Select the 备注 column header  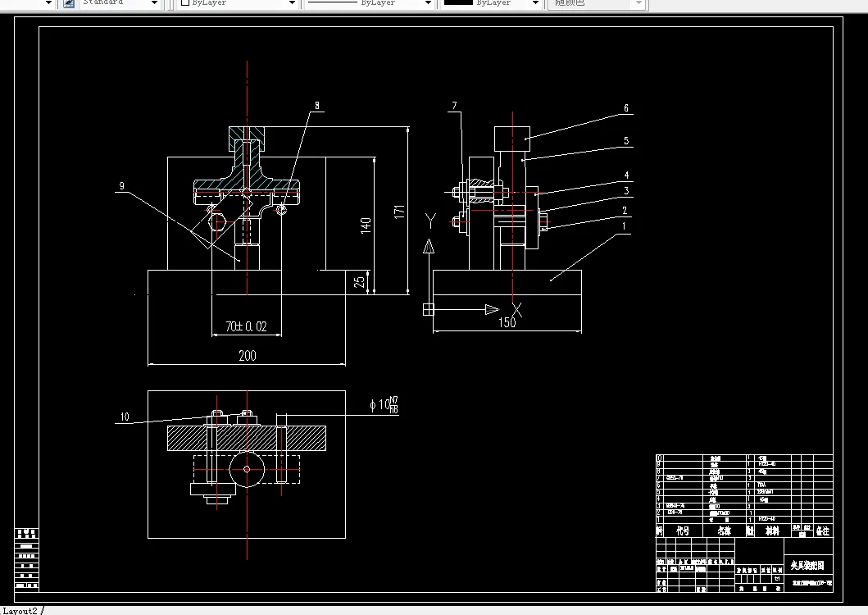point(823,531)
